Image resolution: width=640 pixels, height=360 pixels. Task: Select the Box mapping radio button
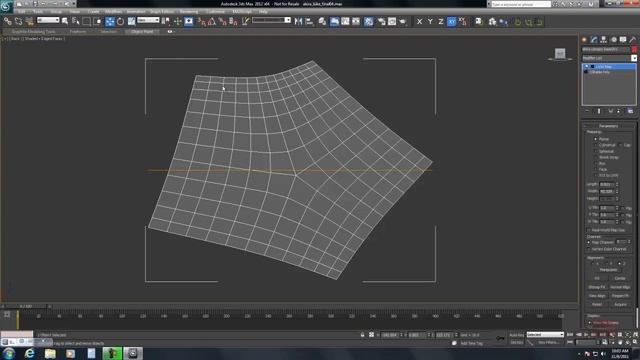(x=596, y=163)
